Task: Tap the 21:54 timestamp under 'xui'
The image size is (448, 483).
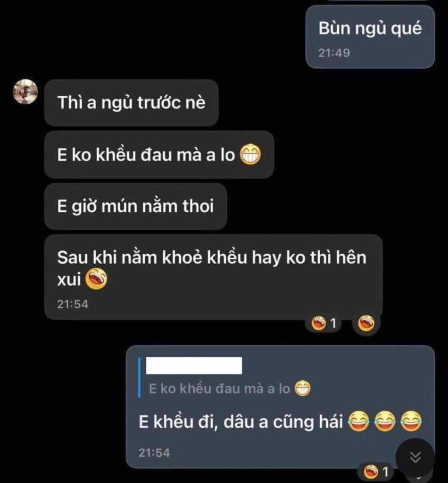Action: point(73,304)
